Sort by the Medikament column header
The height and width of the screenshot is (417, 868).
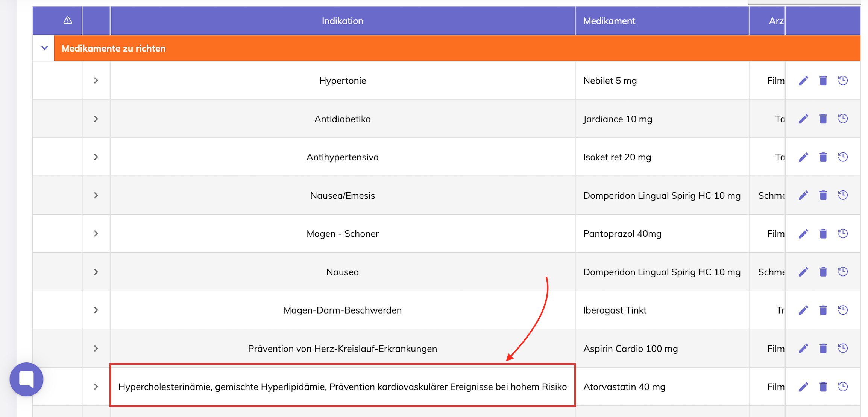(x=609, y=21)
